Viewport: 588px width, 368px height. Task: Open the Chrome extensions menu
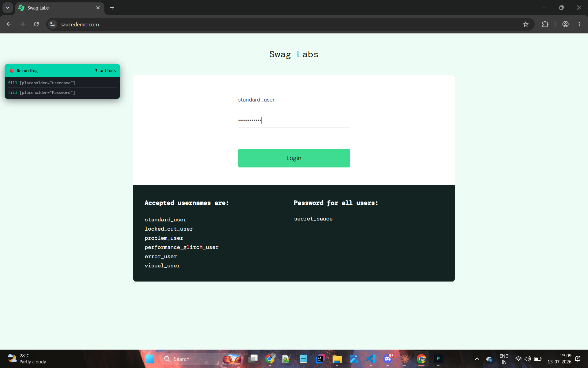point(545,24)
